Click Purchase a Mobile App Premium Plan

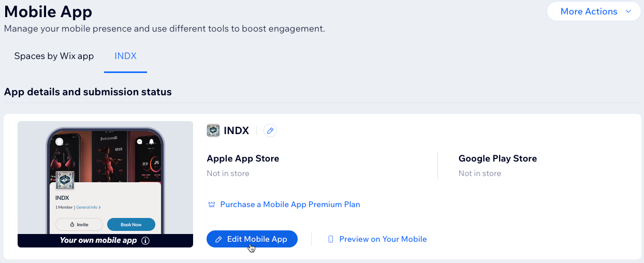pos(290,204)
